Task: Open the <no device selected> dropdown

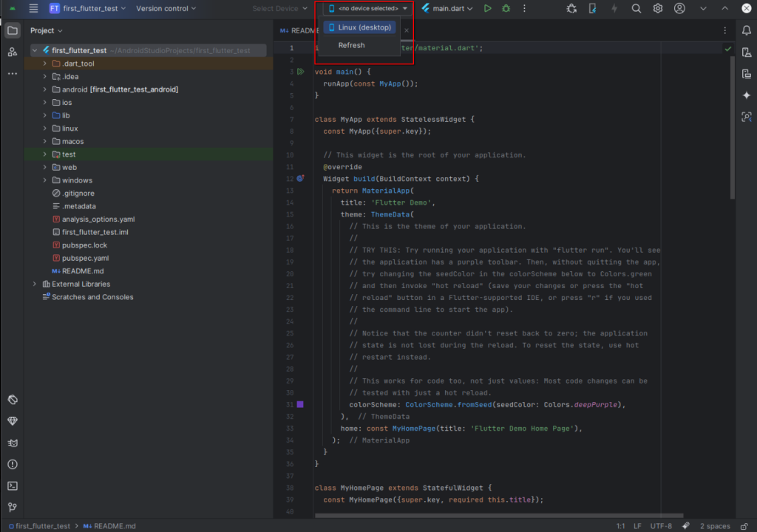Action: click(368, 8)
